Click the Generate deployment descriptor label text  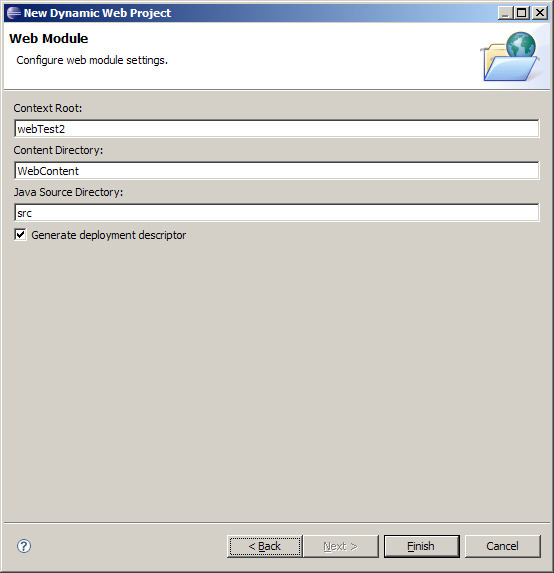point(109,235)
